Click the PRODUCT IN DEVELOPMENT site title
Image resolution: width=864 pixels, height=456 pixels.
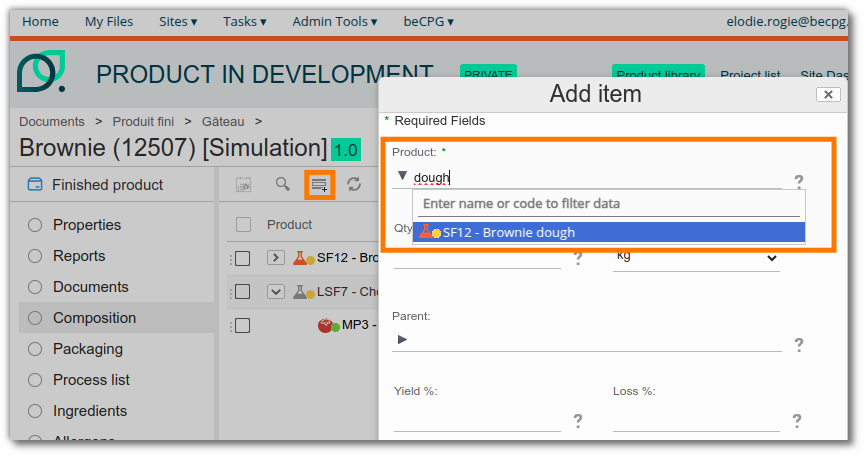[264, 74]
